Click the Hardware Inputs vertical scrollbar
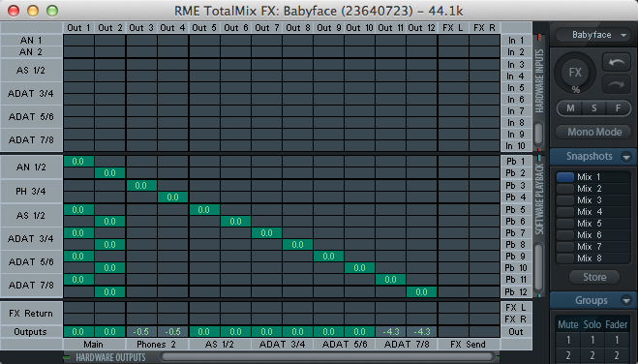Image resolution: width=638 pixels, height=364 pixels. (x=538, y=134)
